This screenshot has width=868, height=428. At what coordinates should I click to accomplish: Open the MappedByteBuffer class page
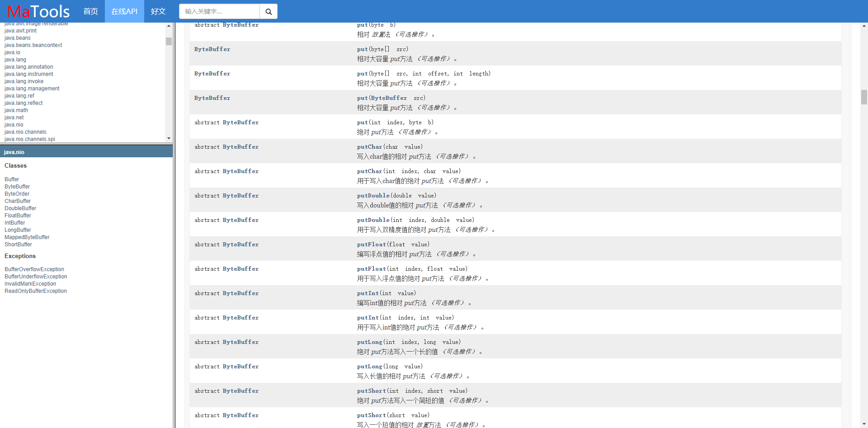pyautogui.click(x=27, y=237)
